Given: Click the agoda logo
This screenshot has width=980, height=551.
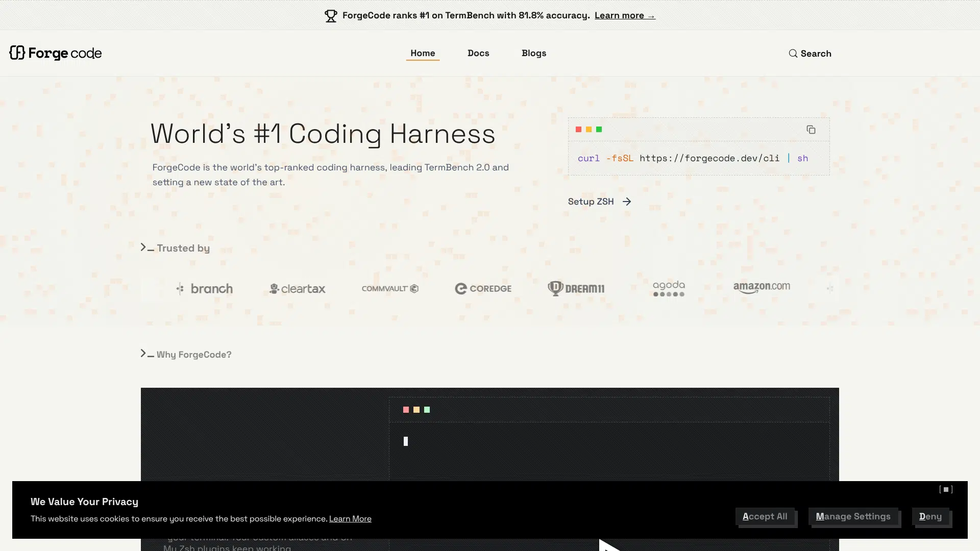Looking at the screenshot, I should (669, 288).
